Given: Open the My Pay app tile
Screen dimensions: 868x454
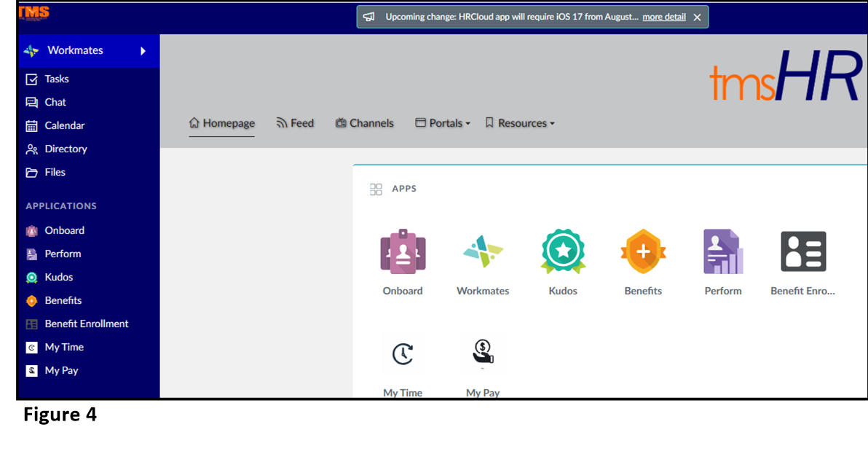Looking at the screenshot, I should (483, 352).
